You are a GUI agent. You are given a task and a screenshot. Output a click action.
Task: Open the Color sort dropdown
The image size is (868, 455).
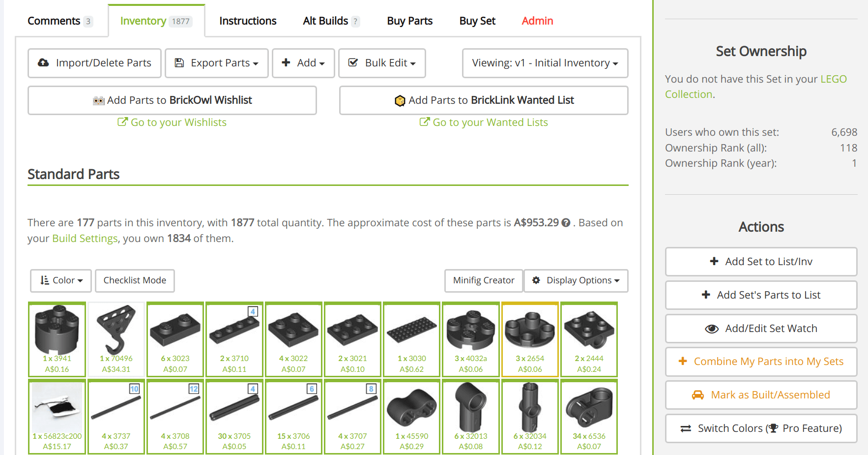(x=61, y=280)
